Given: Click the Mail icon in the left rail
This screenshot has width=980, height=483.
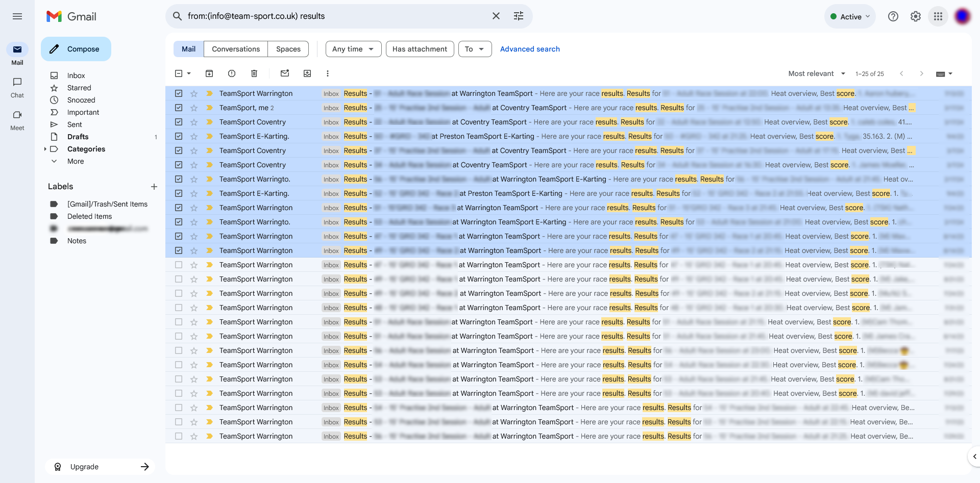Looking at the screenshot, I should [x=17, y=49].
